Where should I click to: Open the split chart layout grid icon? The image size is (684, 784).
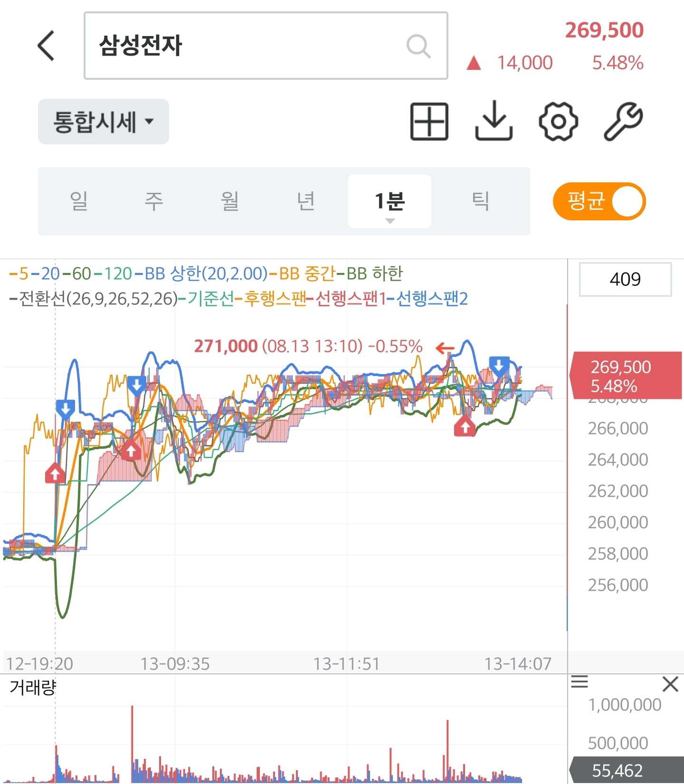(x=429, y=122)
